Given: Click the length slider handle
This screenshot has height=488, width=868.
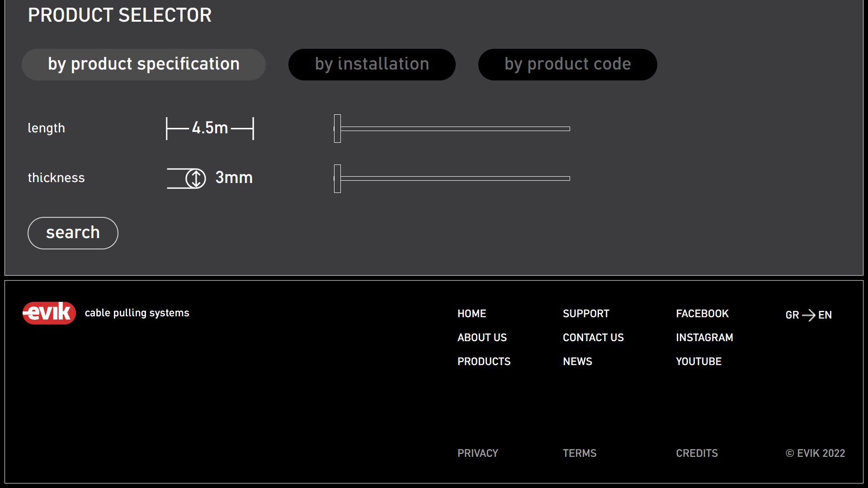Looking at the screenshot, I should tap(337, 129).
